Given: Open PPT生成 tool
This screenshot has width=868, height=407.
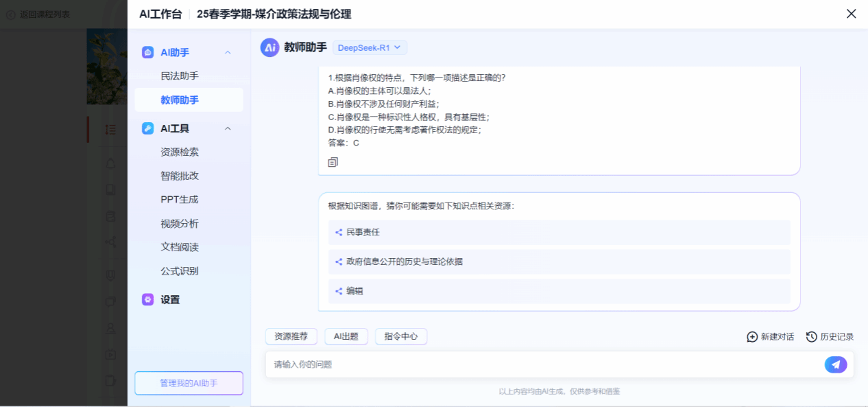Looking at the screenshot, I should click(x=180, y=200).
